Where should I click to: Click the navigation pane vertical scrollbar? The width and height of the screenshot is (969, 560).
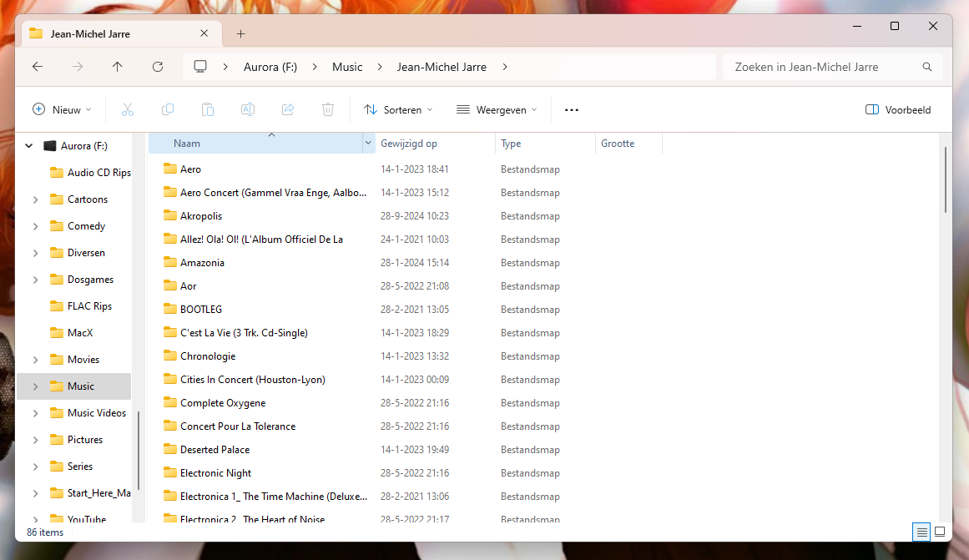pos(139,450)
